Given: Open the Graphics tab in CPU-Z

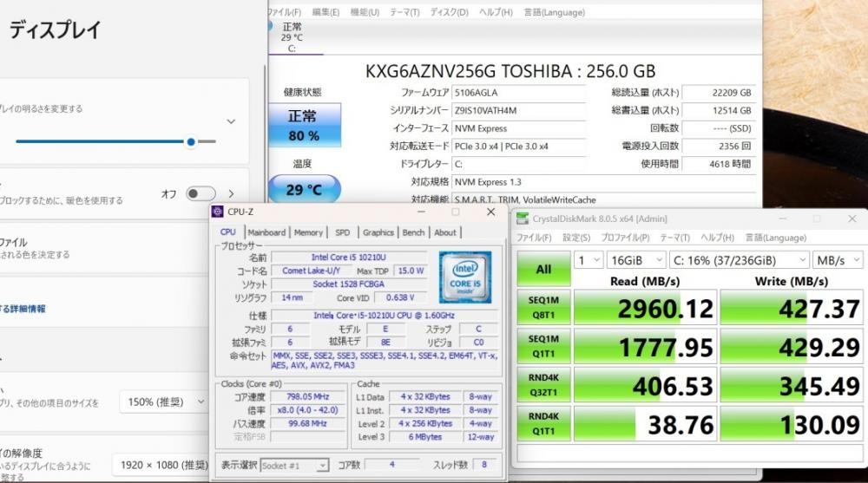Looking at the screenshot, I should point(378,232).
